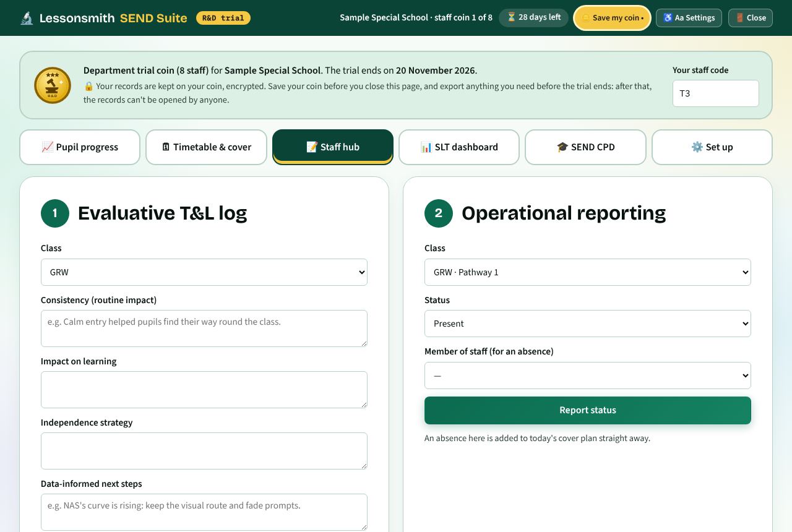
Task: Click the calendar icon on Timetable & cover
Action: click(x=166, y=147)
